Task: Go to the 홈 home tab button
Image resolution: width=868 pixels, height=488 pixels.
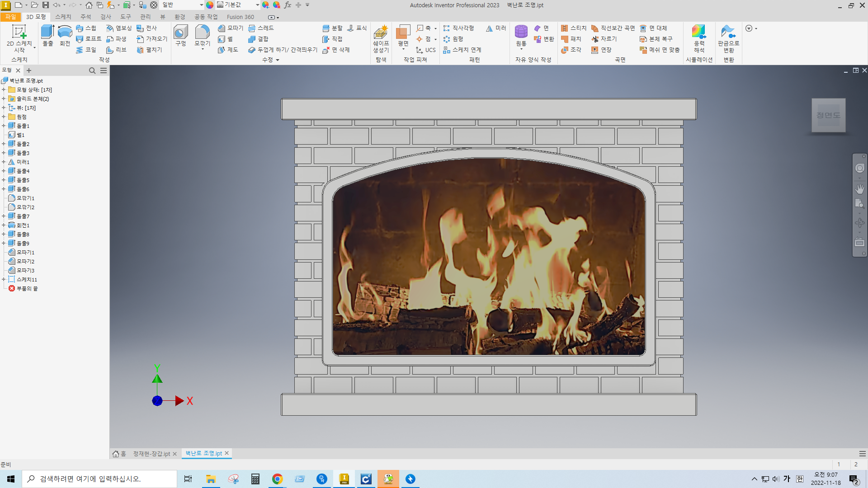Action: point(119,454)
